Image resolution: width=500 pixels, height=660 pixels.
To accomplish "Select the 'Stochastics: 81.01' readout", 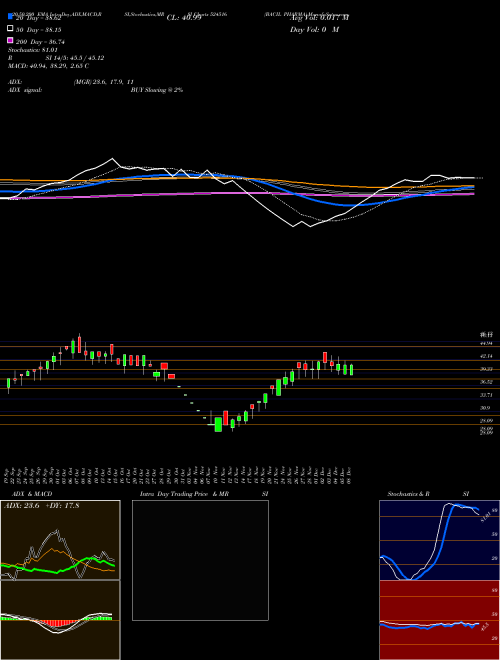I will [x=32, y=50].
